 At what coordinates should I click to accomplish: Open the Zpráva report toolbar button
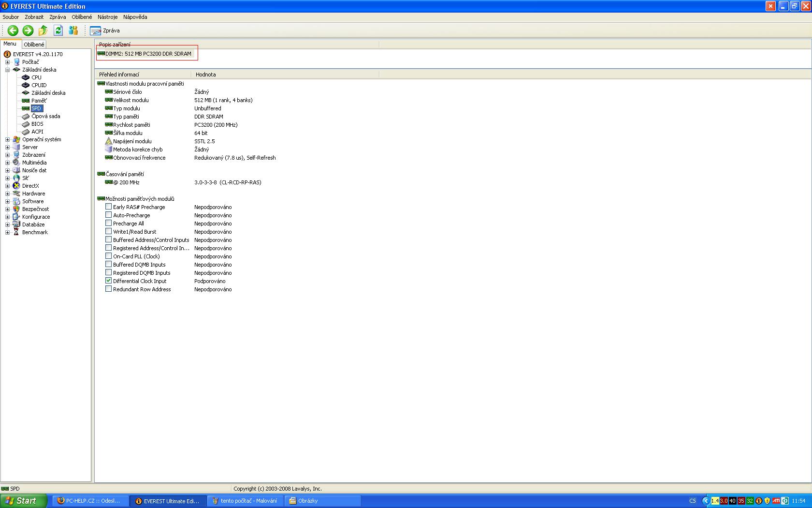[105, 30]
